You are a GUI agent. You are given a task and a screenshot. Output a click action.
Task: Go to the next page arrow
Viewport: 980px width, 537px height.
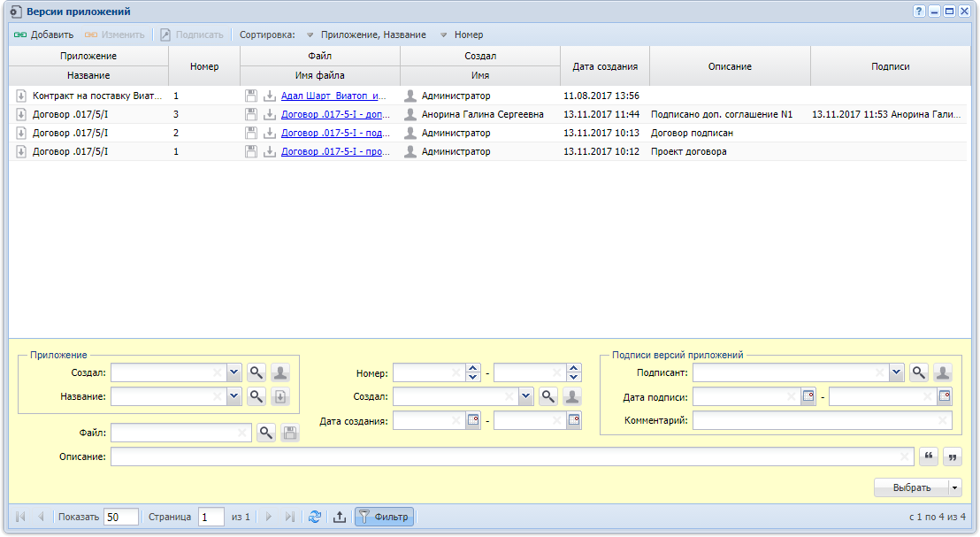269,517
